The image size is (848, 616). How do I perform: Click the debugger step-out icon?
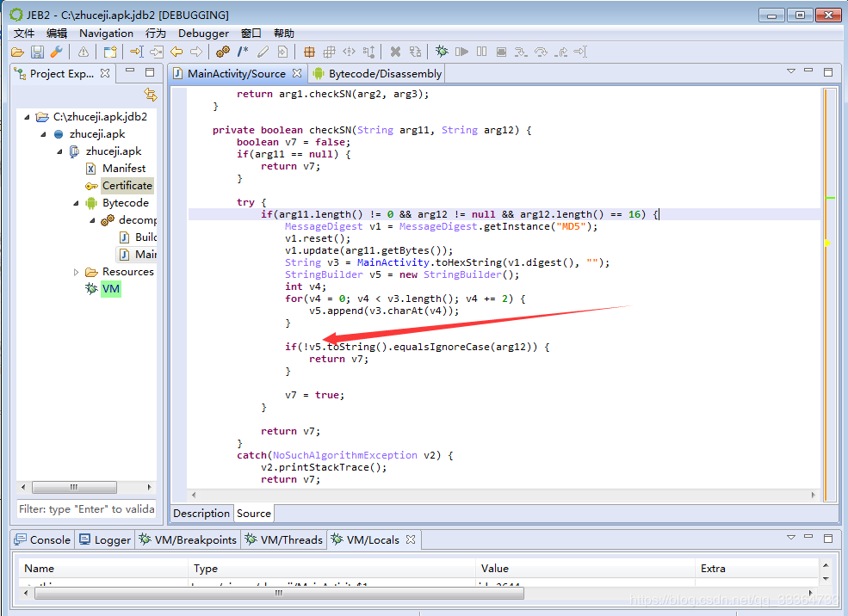click(560, 52)
